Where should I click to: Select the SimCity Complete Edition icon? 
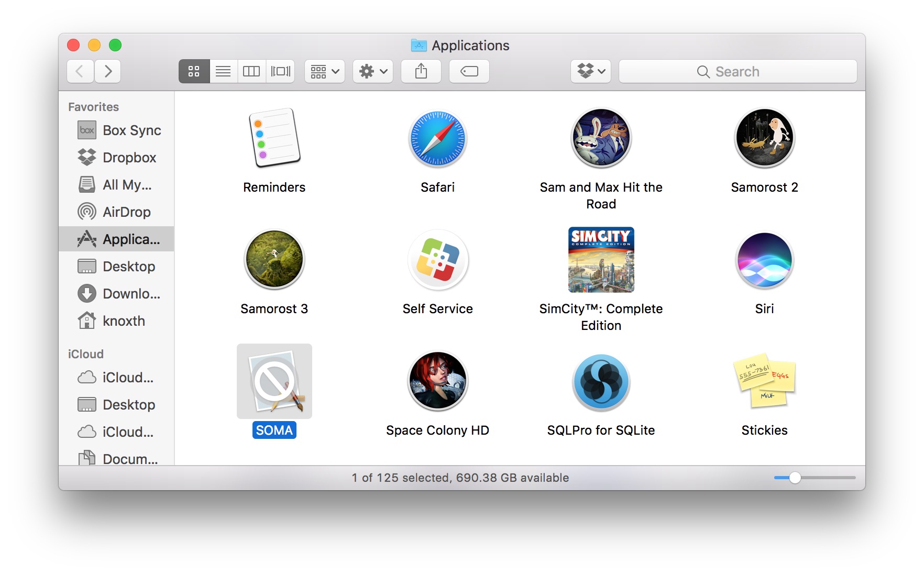[601, 260]
